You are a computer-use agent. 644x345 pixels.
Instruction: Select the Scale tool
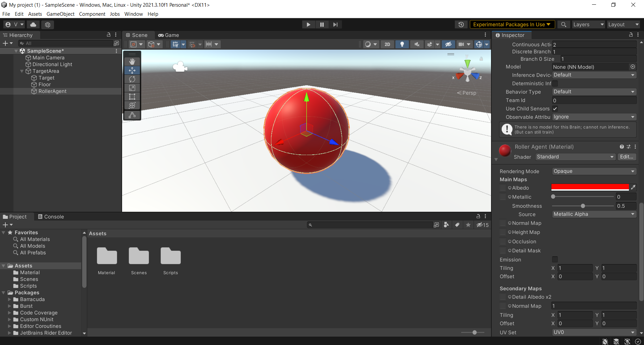click(x=132, y=88)
